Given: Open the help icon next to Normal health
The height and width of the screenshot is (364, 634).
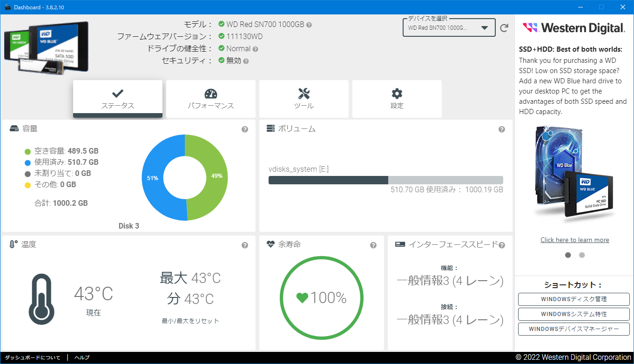Looking at the screenshot, I should [x=255, y=49].
